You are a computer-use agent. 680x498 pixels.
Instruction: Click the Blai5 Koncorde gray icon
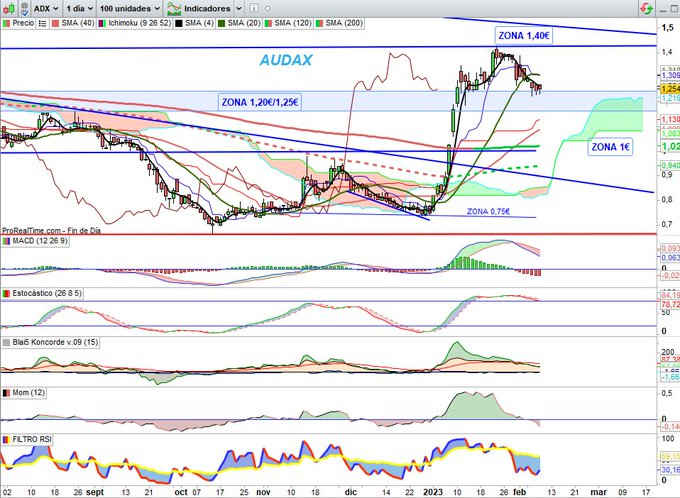6,343
